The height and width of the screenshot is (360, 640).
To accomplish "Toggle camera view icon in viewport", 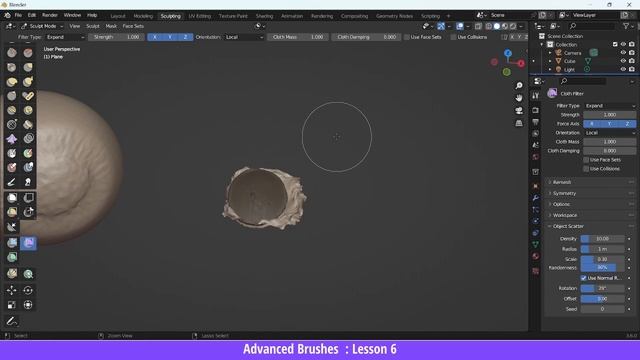I will [519, 110].
